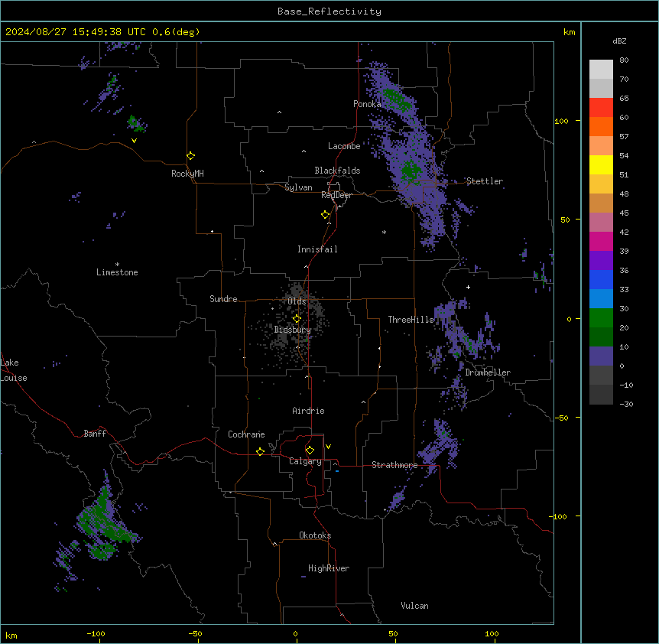
Task: Click the Olds town label
Action: click(297, 301)
